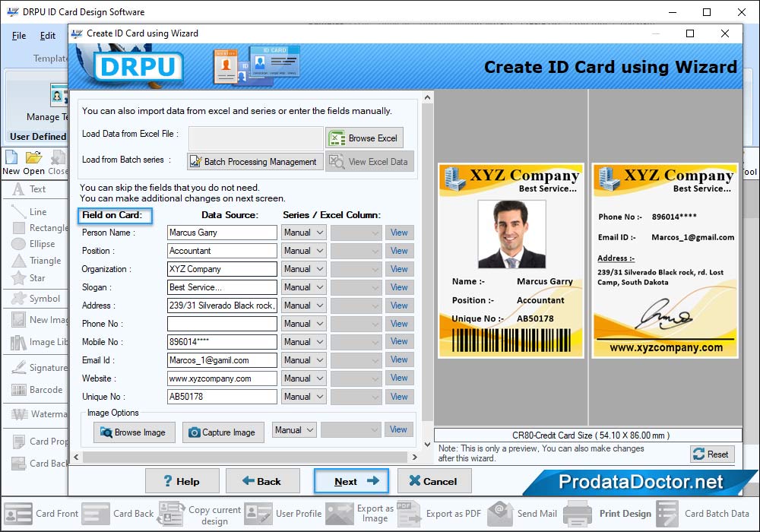Click the Website input field
This screenshot has width=760, height=532.
222,378
